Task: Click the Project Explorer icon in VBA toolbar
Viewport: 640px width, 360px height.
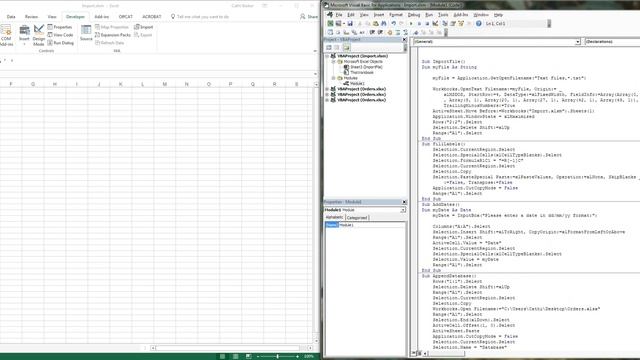Action: click(x=444, y=24)
